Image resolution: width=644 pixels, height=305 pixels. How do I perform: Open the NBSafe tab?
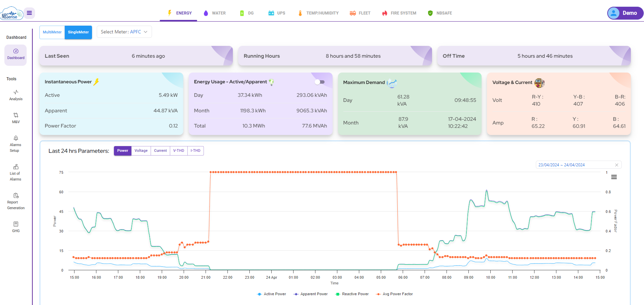(x=440, y=13)
